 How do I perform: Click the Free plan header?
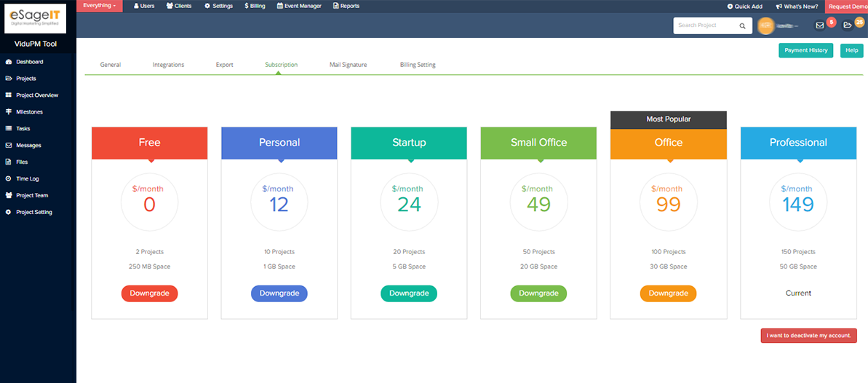point(149,143)
